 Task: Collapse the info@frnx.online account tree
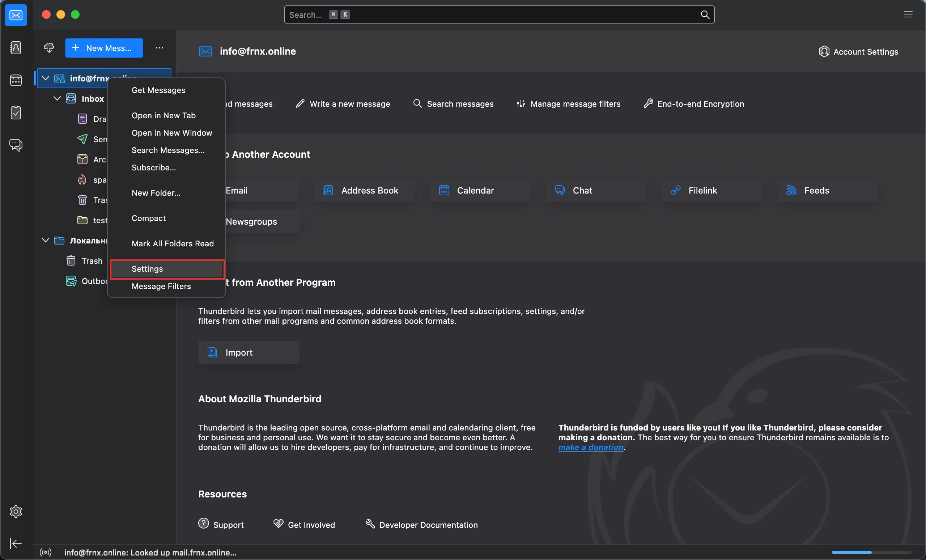(x=46, y=78)
